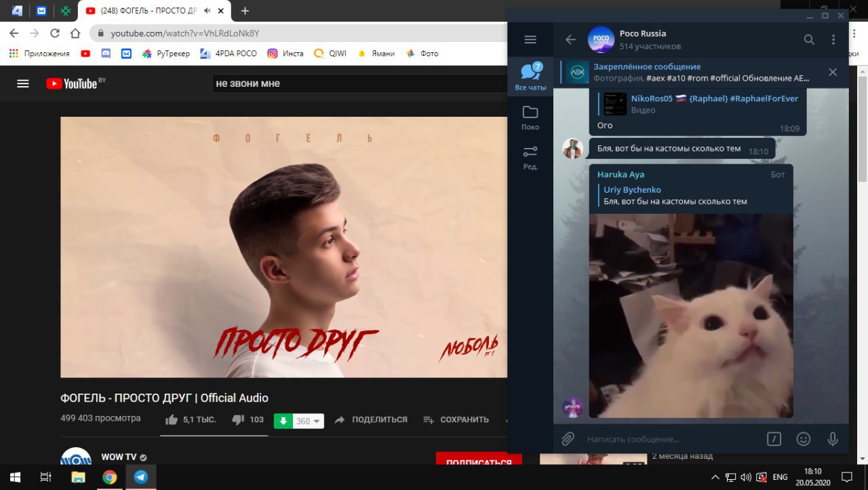Open Windows Start menu

pyautogui.click(x=15, y=477)
